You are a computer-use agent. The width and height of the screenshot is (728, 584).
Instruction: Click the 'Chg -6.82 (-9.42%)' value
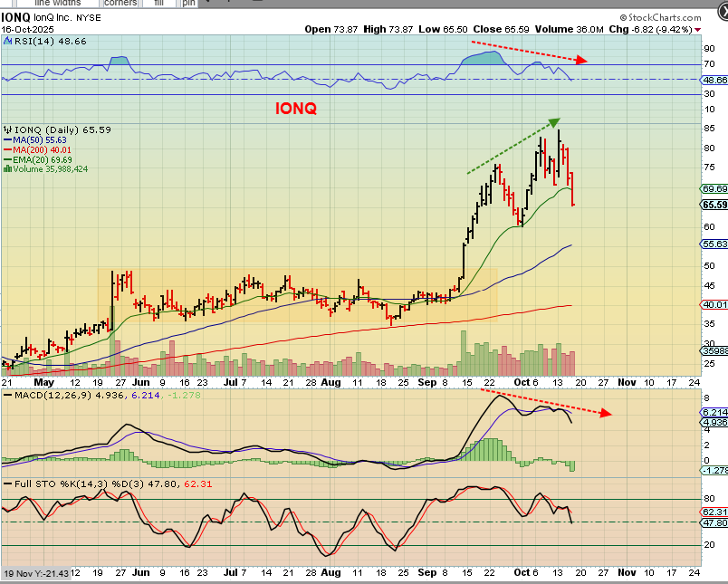(x=651, y=29)
